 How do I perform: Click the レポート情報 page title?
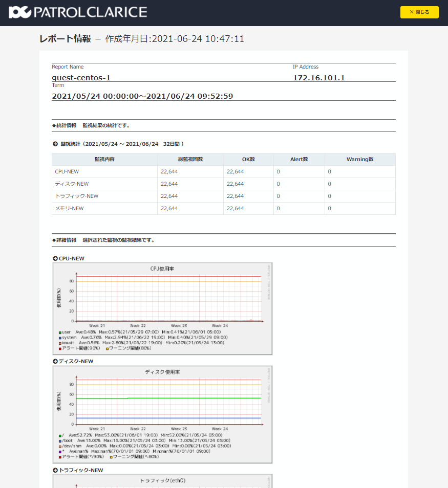pos(65,38)
